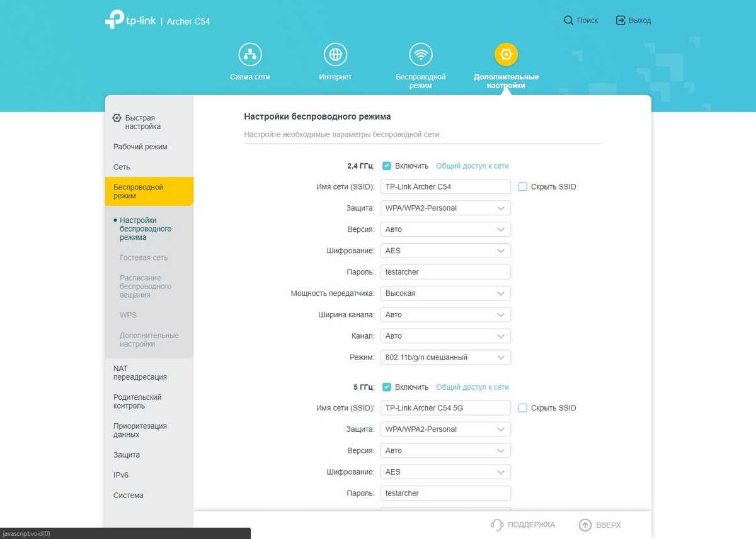
Task: Open the 2.4 GHz Защита dropdown
Action: point(445,208)
